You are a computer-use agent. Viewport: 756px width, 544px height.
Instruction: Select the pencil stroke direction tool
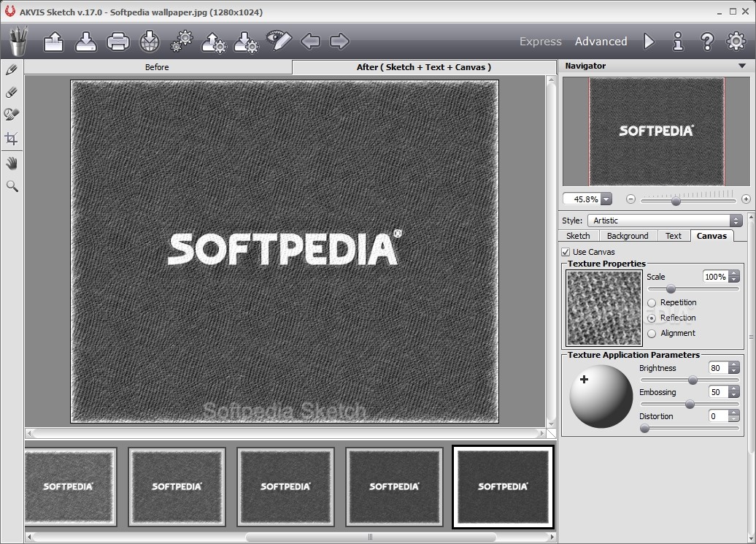[x=12, y=69]
